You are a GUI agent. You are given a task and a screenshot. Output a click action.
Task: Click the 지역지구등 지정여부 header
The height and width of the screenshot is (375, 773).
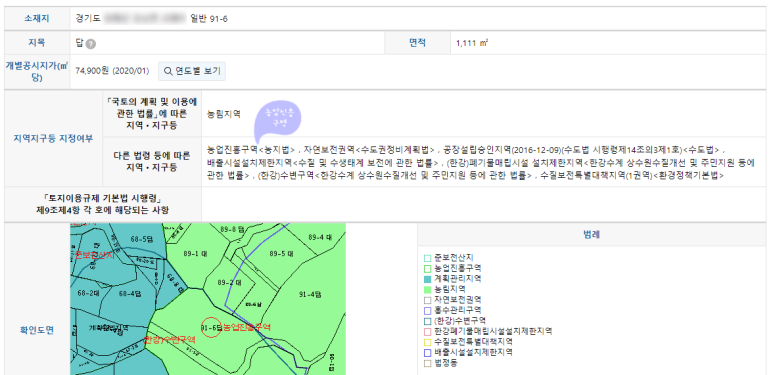pyautogui.click(x=53, y=137)
